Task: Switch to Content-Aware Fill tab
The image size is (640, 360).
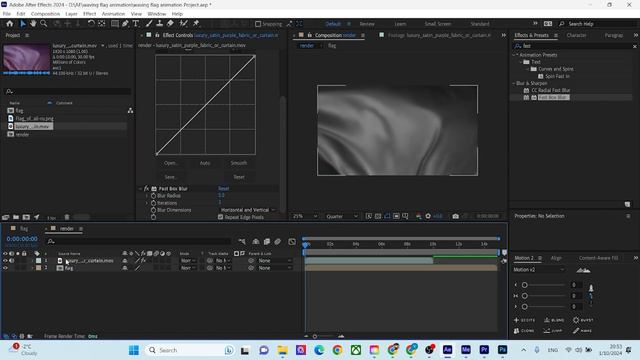Action: 598,258
